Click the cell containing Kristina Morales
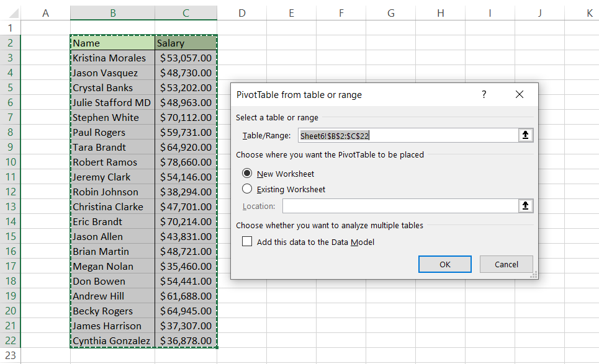The height and width of the screenshot is (364, 599). pos(112,58)
